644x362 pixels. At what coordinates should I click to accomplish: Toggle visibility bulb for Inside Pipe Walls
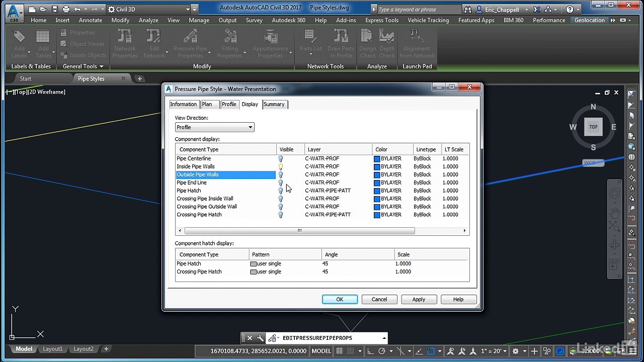[281, 166]
